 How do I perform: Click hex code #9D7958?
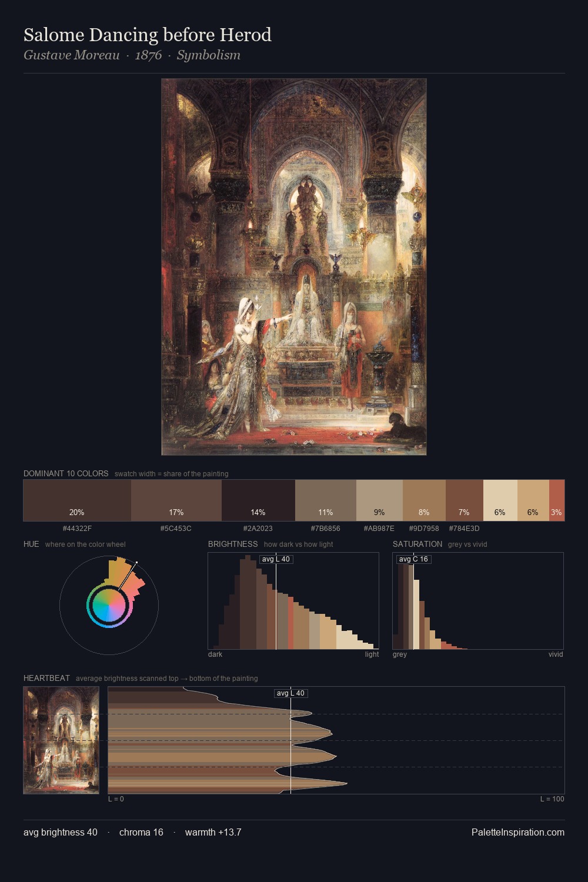tap(424, 529)
